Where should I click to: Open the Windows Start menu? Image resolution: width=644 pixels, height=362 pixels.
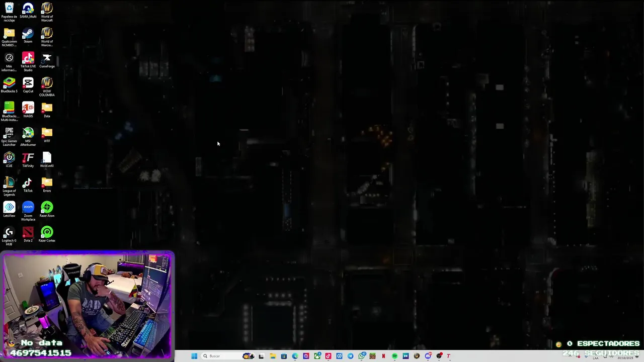[x=194, y=356]
